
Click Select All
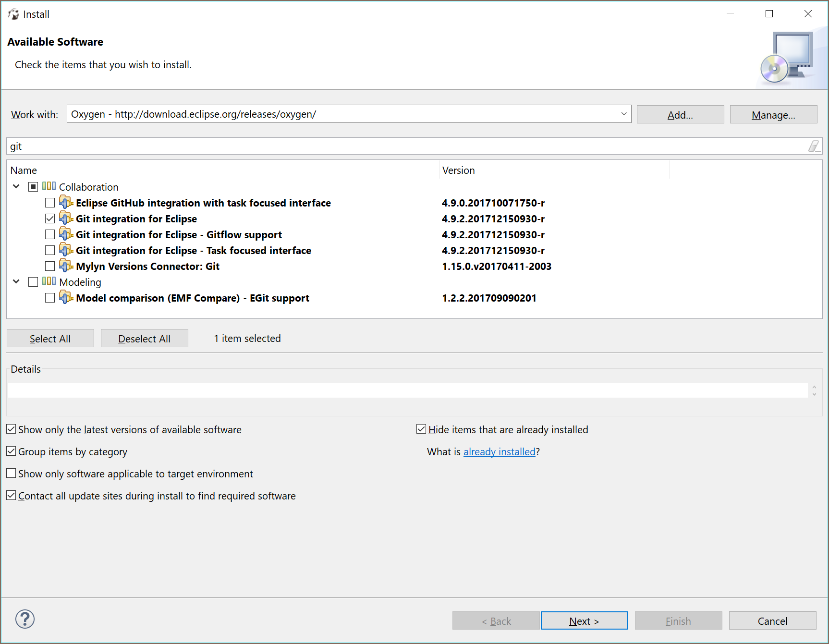pos(50,338)
